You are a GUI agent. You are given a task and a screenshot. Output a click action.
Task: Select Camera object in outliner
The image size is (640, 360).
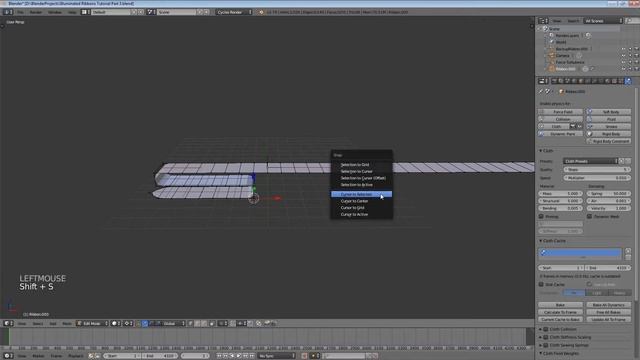point(562,56)
